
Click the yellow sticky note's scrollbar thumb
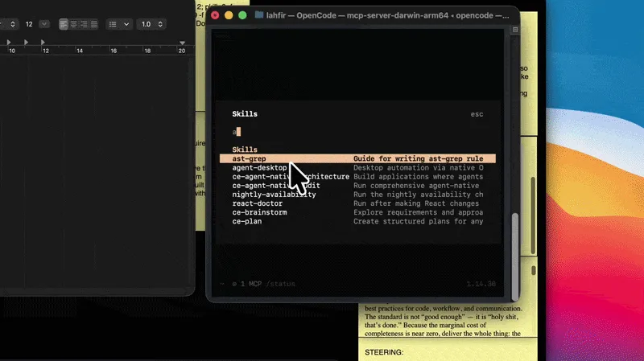[533, 215]
